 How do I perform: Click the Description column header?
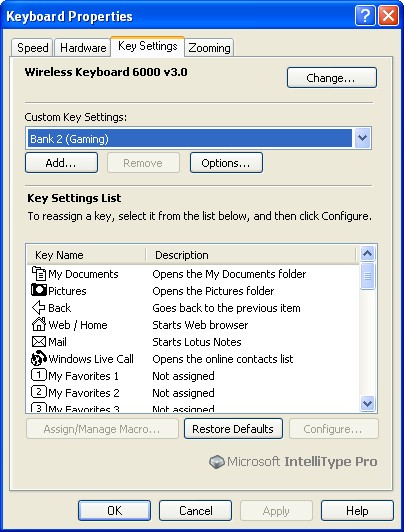[x=251, y=255]
